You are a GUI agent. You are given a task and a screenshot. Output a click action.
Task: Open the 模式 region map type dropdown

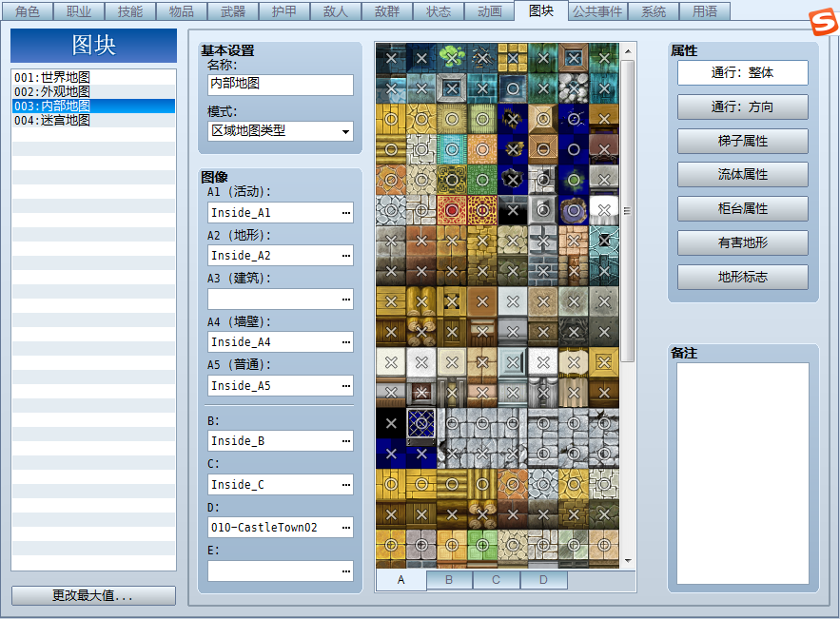(281, 130)
